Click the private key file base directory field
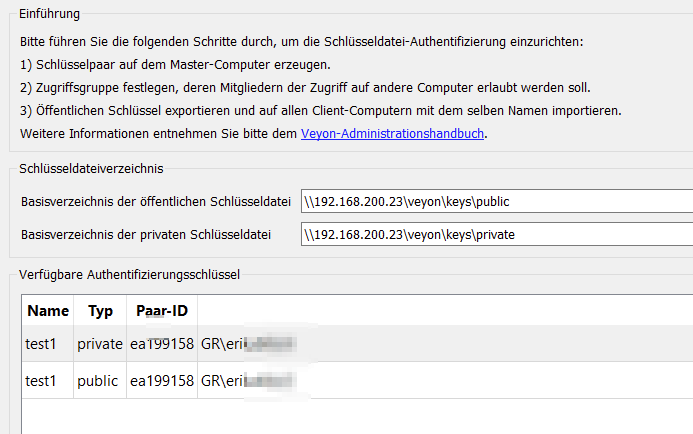 [x=496, y=236]
